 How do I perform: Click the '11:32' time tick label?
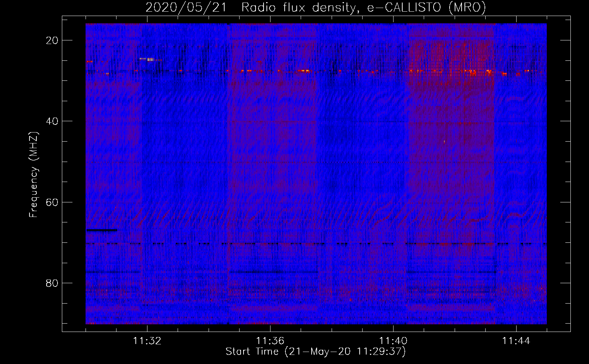147,341
